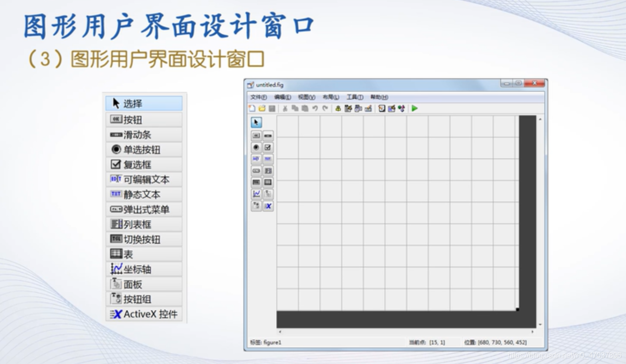Pick the push button icon in untitled.fig palette

point(256,135)
